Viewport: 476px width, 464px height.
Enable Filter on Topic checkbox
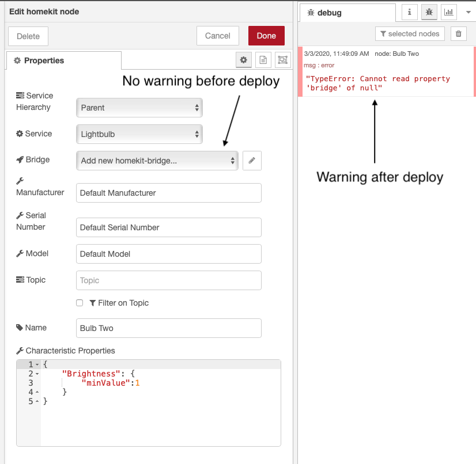coord(80,303)
